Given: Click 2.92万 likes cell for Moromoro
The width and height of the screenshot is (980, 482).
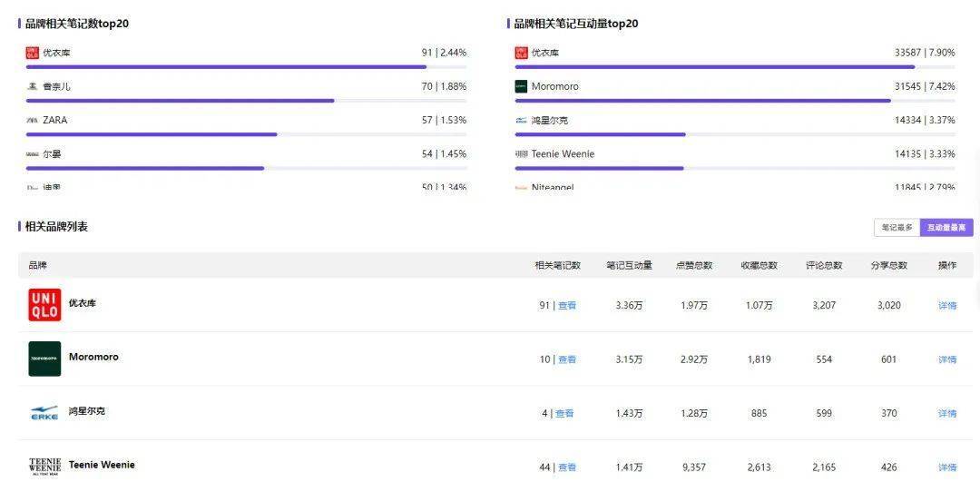Looking at the screenshot, I should coord(694,359).
